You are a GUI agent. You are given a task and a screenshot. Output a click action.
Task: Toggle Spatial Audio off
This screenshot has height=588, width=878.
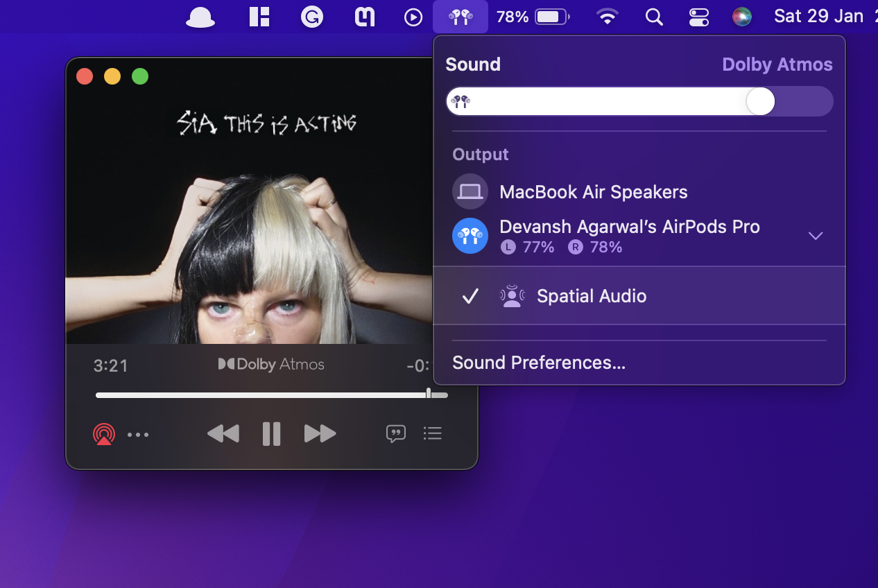pyautogui.click(x=591, y=296)
